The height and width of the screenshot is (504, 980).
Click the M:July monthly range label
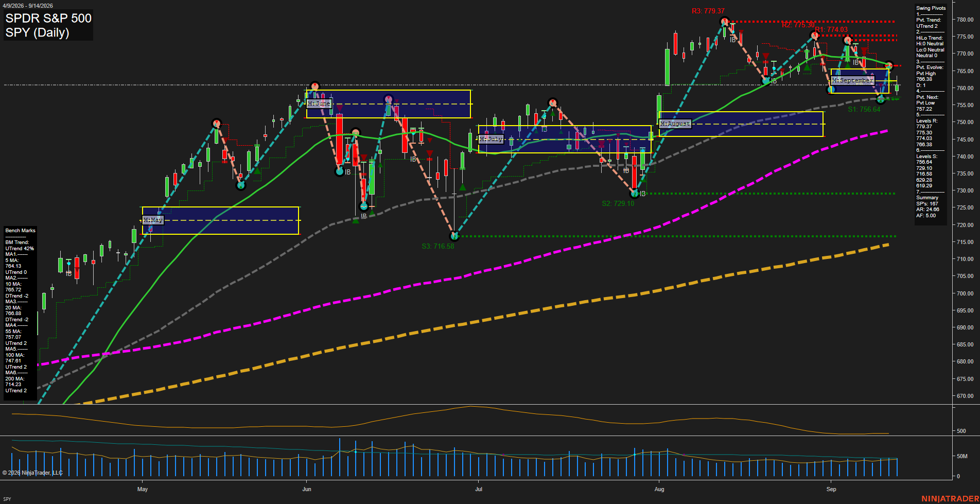[491, 139]
